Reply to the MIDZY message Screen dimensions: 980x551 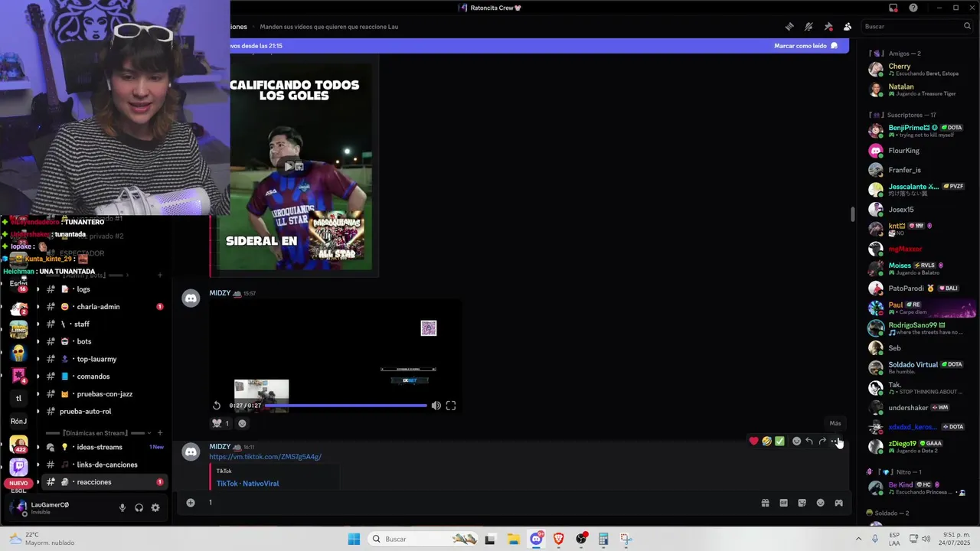pyautogui.click(x=809, y=442)
